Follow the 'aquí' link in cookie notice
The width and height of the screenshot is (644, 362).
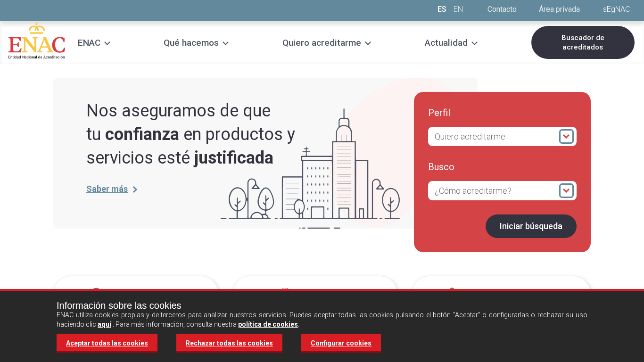[x=104, y=324]
